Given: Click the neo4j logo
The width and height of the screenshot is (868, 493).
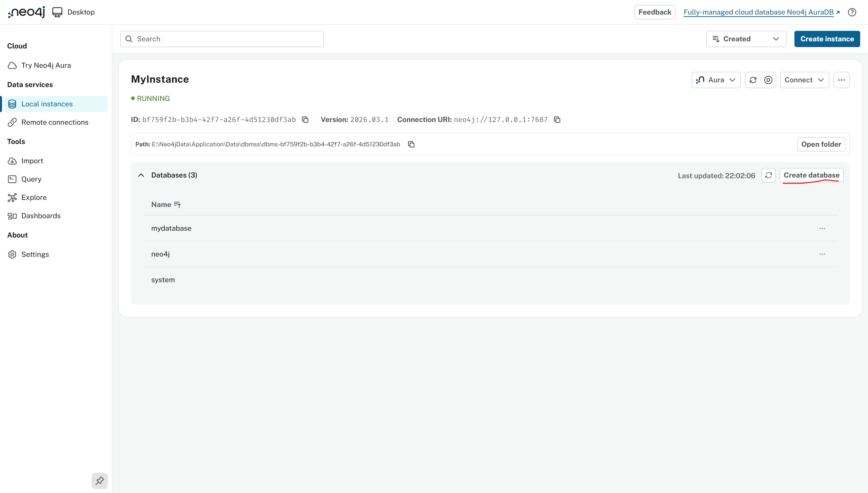Looking at the screenshot, I should (26, 12).
